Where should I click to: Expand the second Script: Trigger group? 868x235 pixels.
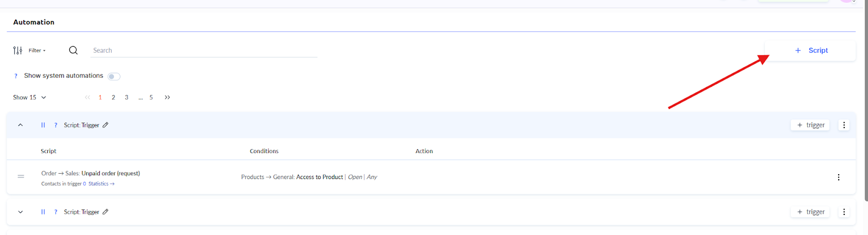pos(21,212)
